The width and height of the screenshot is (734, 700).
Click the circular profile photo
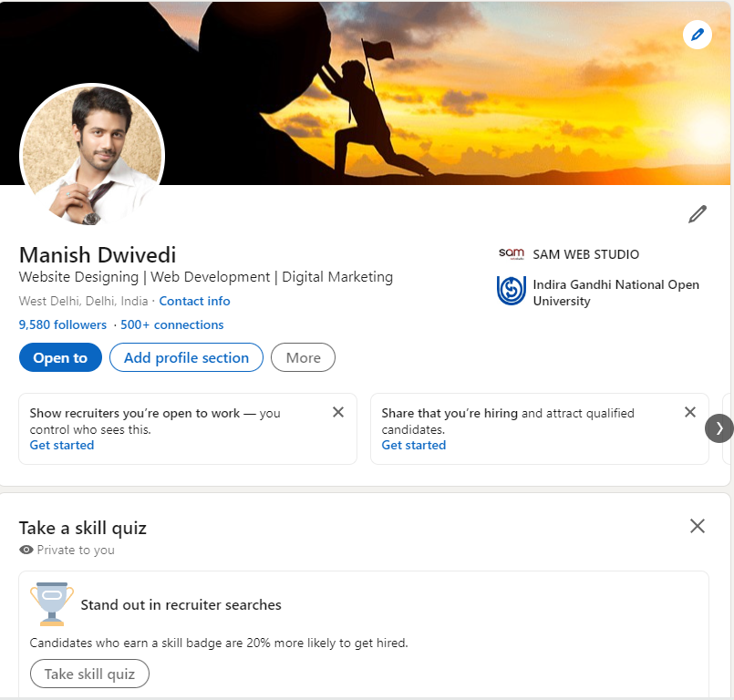pos(92,155)
